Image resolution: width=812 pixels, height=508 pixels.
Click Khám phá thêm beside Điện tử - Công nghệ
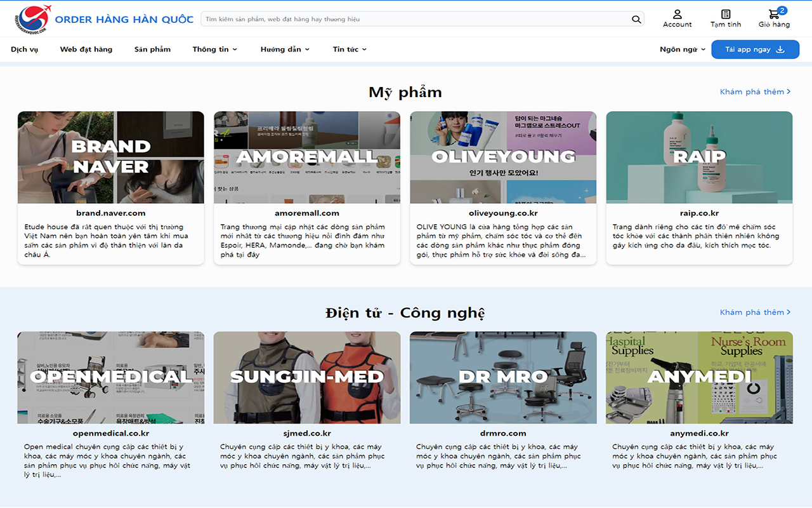coord(756,312)
